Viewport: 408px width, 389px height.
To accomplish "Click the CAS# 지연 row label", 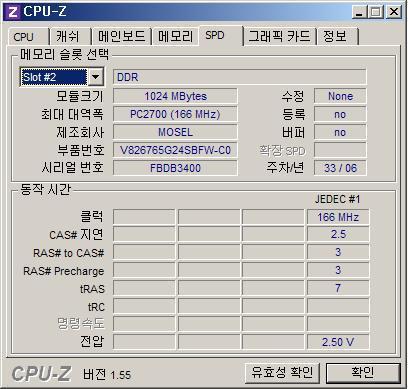I will click(x=77, y=235).
